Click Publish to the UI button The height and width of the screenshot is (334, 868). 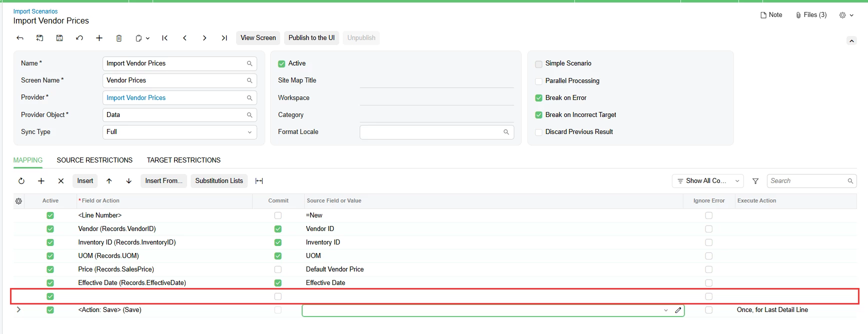tap(312, 38)
